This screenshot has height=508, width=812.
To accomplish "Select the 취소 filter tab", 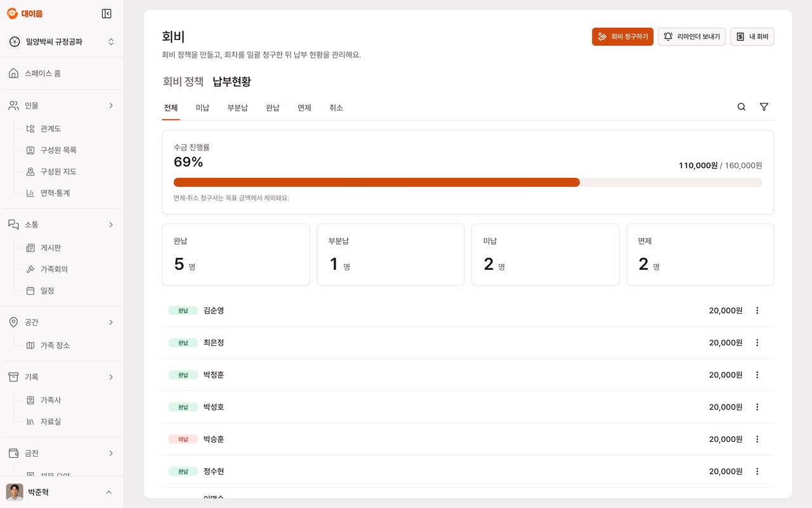I will coord(336,108).
